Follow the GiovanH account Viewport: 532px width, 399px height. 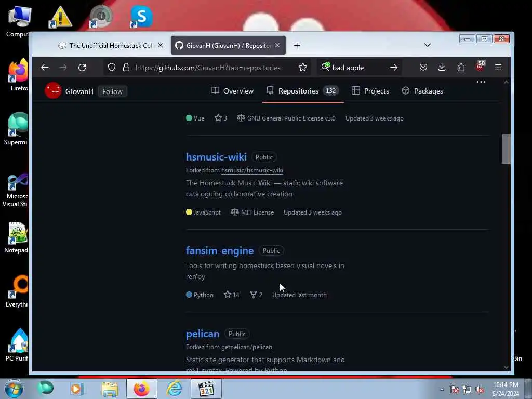click(x=112, y=91)
